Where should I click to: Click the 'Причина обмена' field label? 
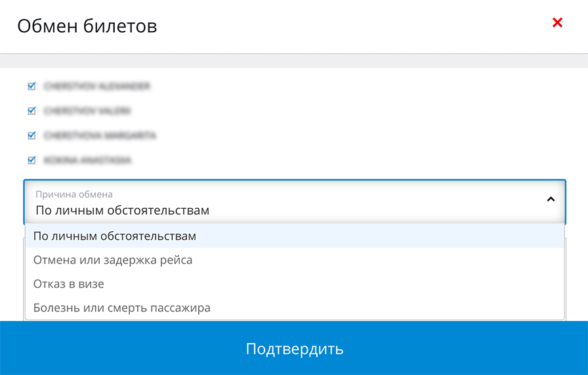point(74,194)
